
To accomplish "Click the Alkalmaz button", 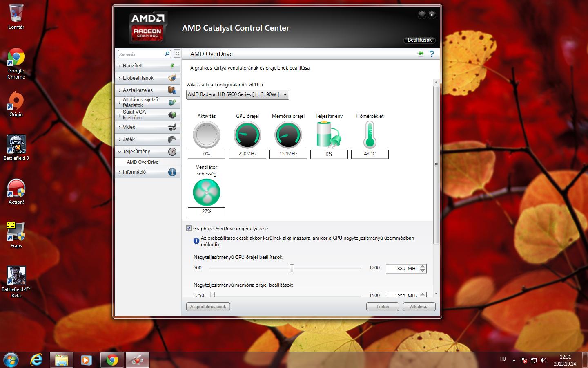I will pyautogui.click(x=419, y=307).
